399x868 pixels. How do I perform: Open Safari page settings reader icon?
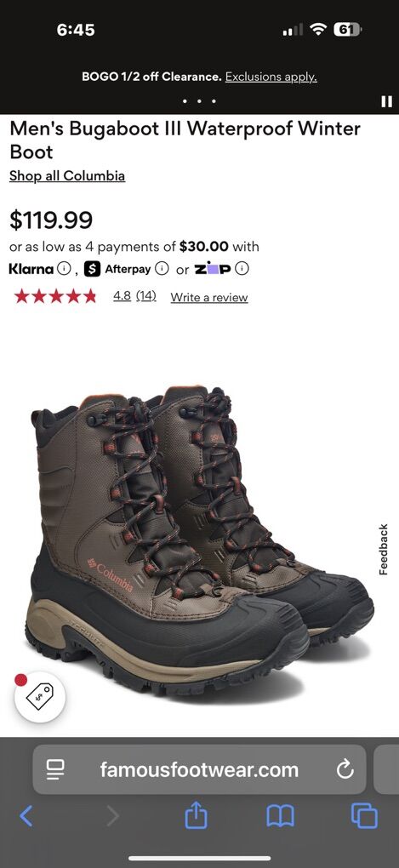[x=55, y=769]
